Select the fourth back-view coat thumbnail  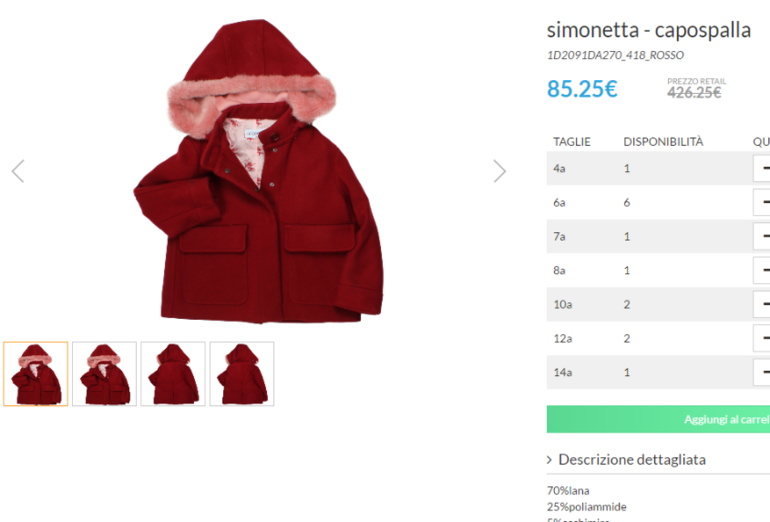tap(242, 374)
